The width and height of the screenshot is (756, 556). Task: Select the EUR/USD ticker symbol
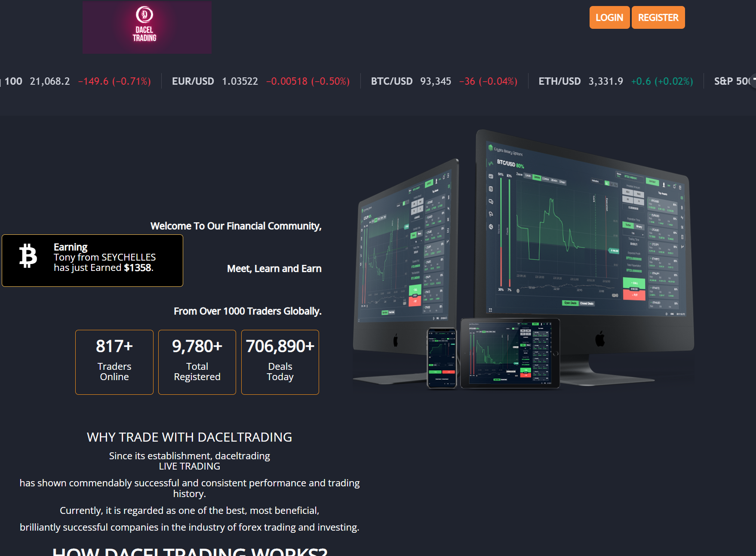tap(193, 81)
